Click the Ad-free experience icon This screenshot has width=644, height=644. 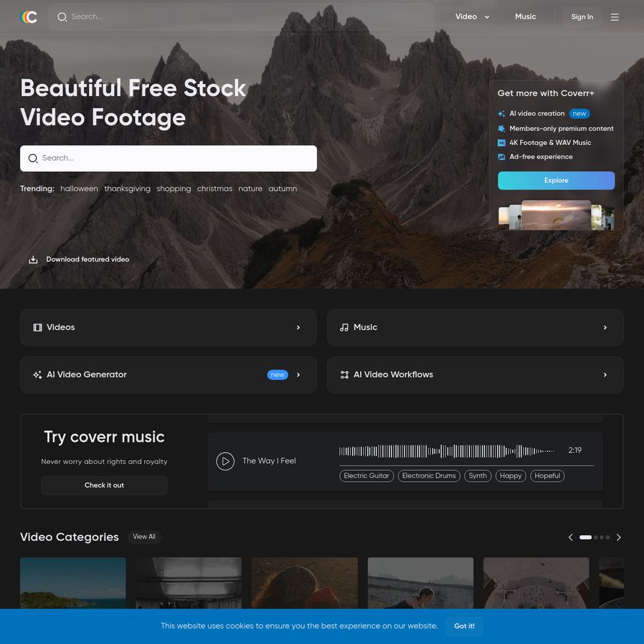(501, 157)
